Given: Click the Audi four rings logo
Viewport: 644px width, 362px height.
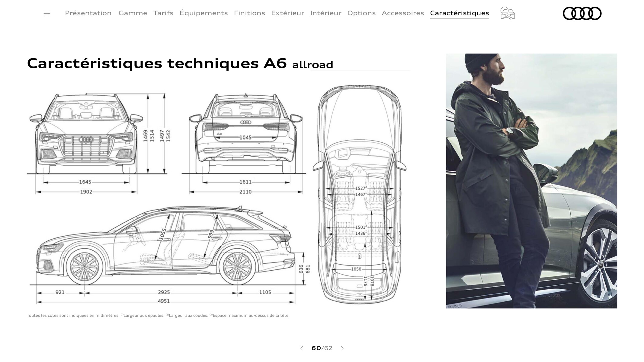Looking at the screenshot, I should coord(582,13).
